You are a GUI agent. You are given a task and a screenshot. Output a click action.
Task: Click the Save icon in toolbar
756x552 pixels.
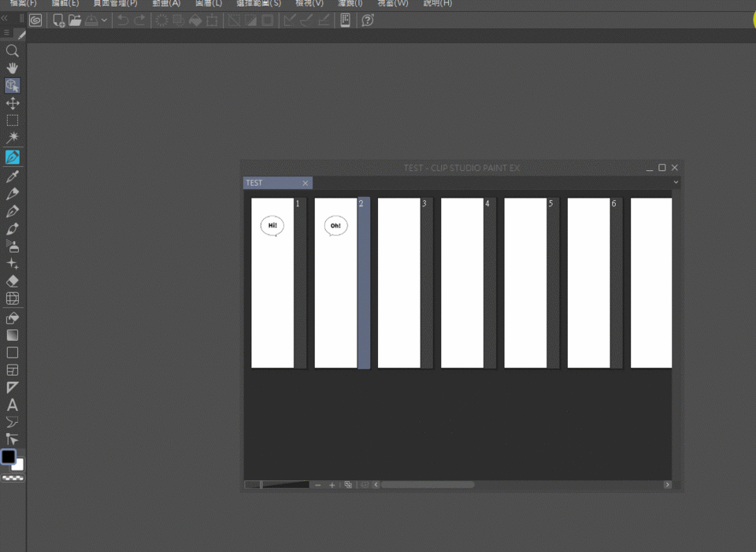[x=91, y=20]
